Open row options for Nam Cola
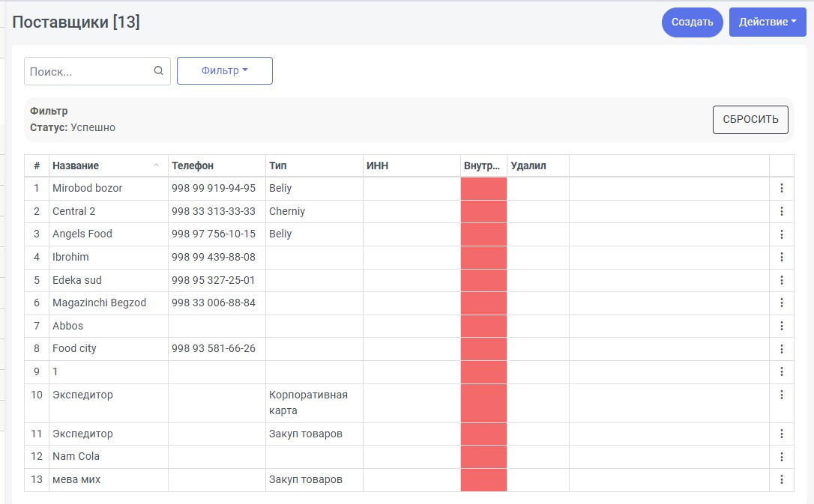 (781, 457)
